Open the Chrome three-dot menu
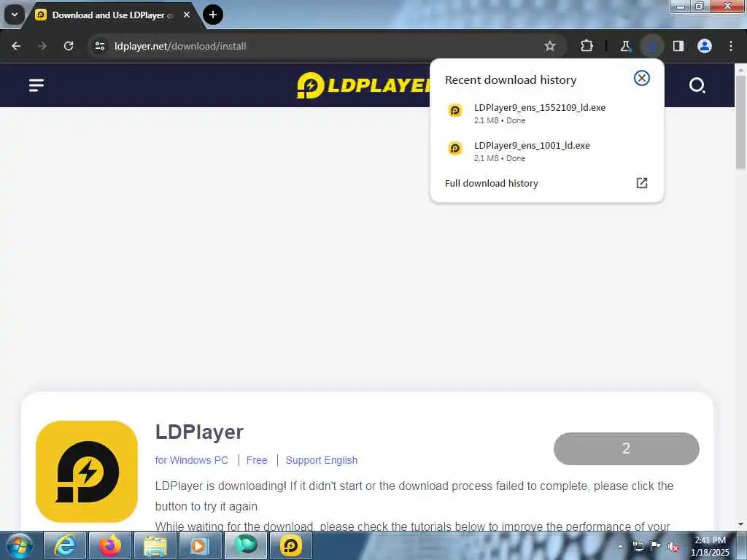The height and width of the screenshot is (560, 747). 731,46
